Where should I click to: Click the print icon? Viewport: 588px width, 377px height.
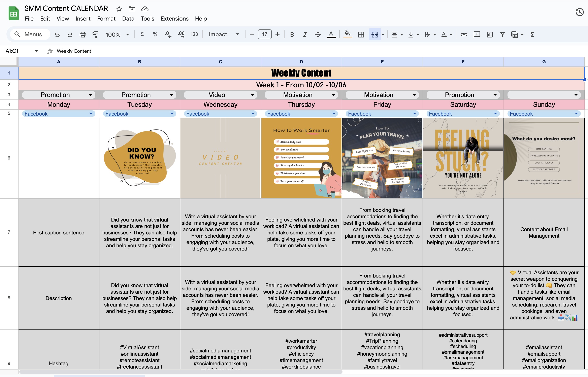83,34
